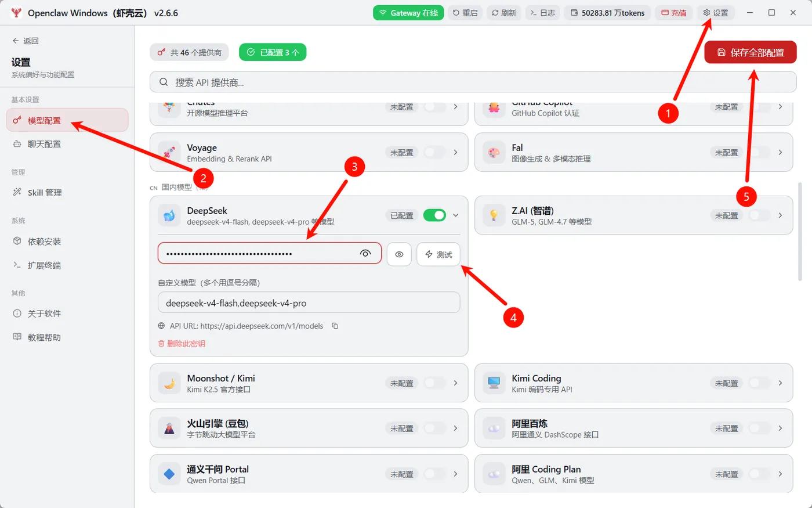Test the DeepSeek key with 测试
The height and width of the screenshot is (508, 812).
[438, 254]
